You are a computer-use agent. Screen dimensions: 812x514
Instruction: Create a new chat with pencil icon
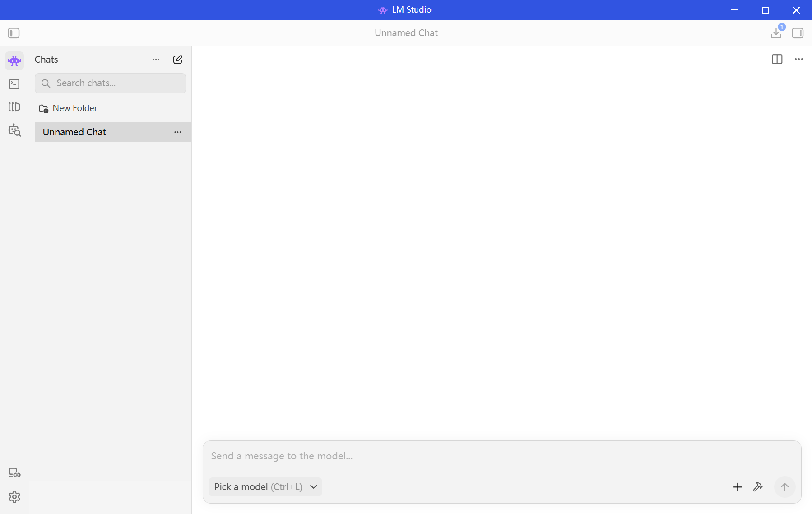178,60
